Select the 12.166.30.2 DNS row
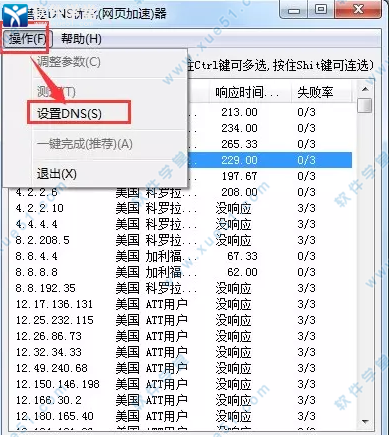This screenshot has height=437, width=389. 180,400
